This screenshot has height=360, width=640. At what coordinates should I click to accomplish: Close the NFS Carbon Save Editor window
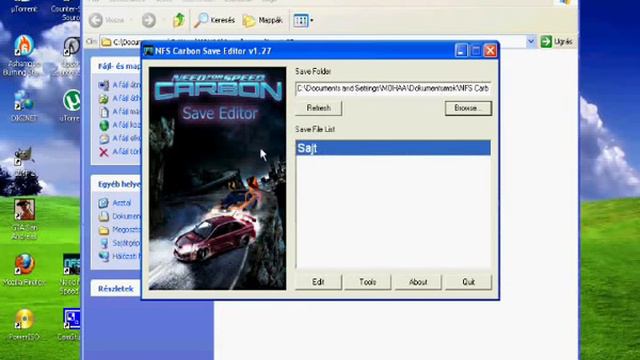tap(490, 51)
